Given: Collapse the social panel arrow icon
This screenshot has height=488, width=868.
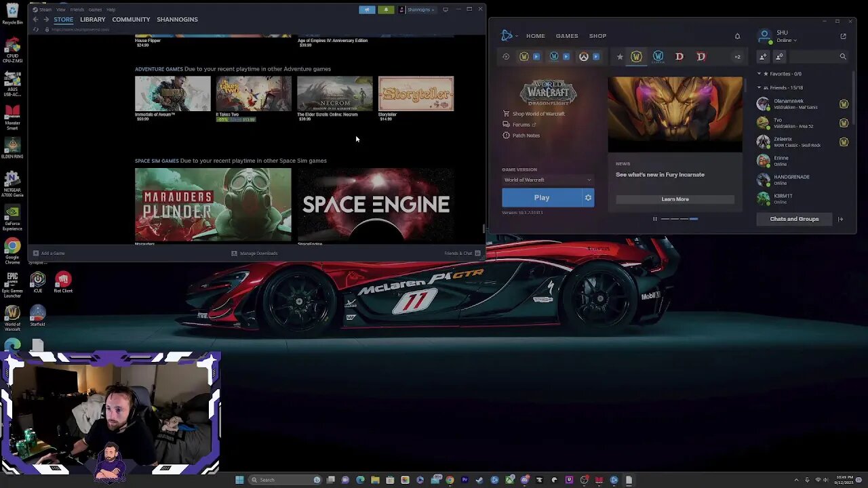Looking at the screenshot, I should [841, 219].
